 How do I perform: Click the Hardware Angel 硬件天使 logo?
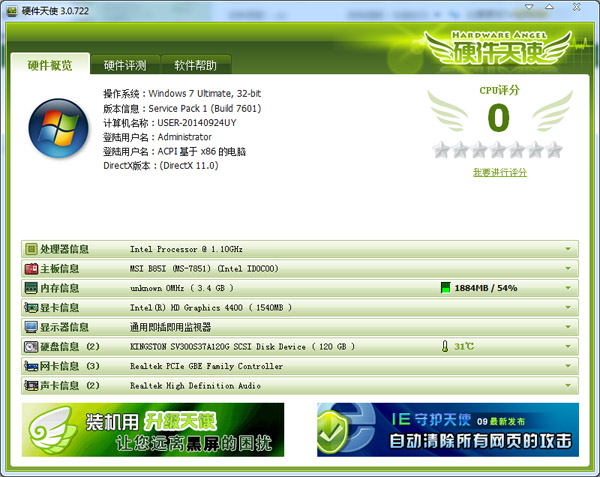tap(498, 48)
